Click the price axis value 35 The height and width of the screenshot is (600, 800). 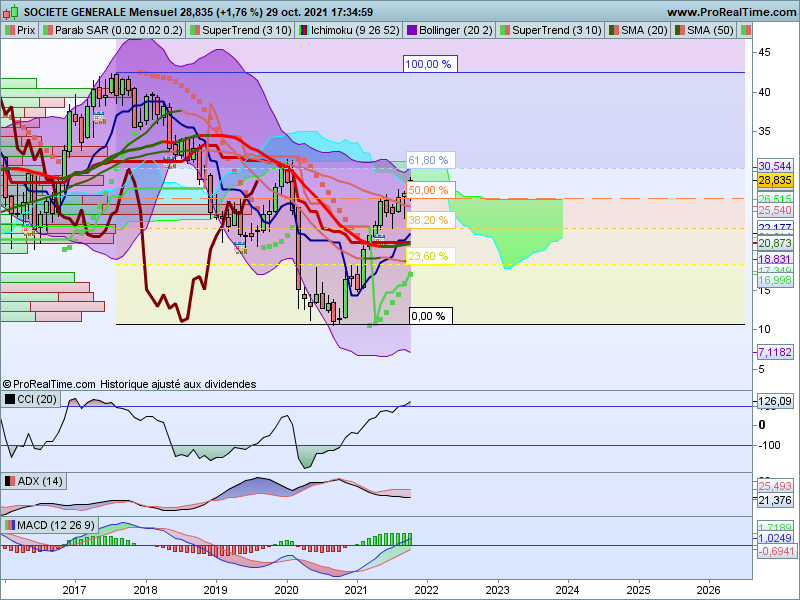[764, 131]
